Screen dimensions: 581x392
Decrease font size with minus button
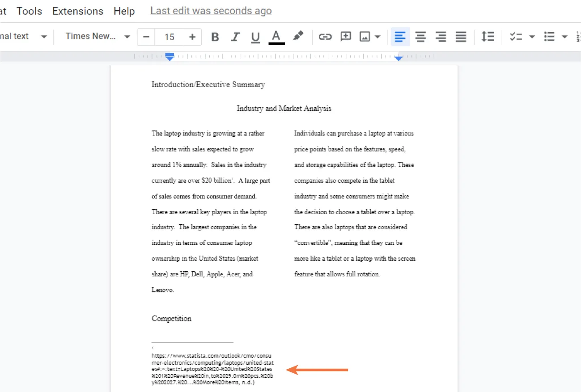[x=146, y=37]
